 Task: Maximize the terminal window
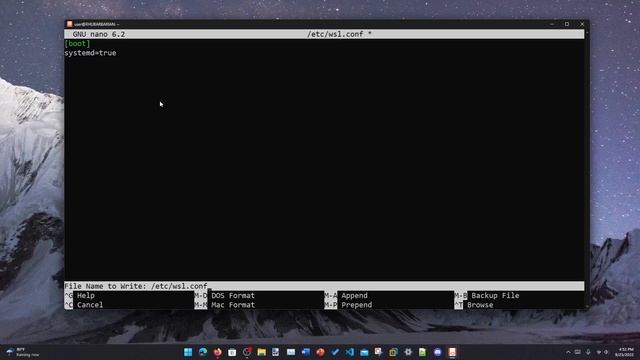(567, 24)
